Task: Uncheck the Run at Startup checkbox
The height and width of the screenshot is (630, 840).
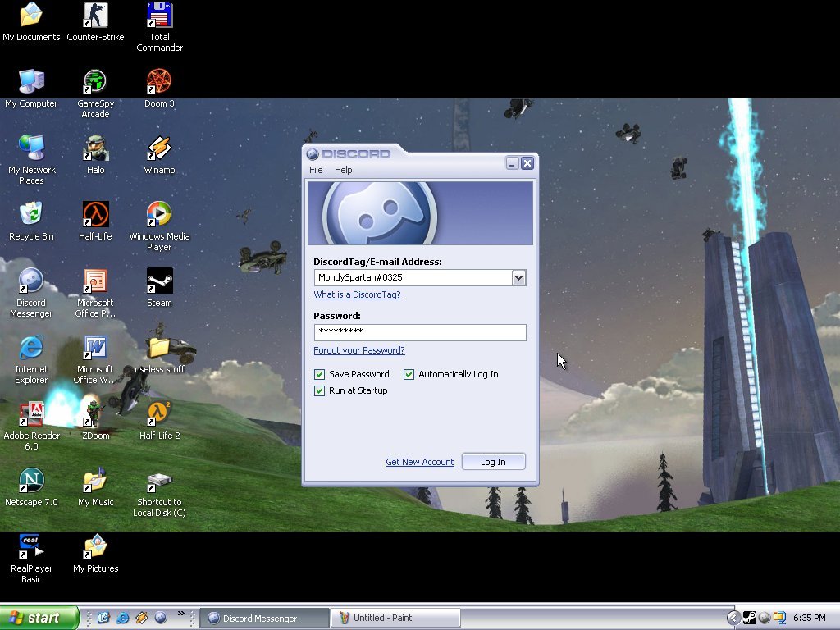Action: pos(319,390)
